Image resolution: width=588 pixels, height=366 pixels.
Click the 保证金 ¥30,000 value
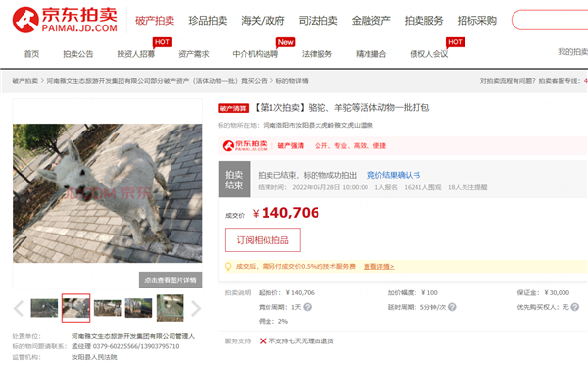point(557,292)
